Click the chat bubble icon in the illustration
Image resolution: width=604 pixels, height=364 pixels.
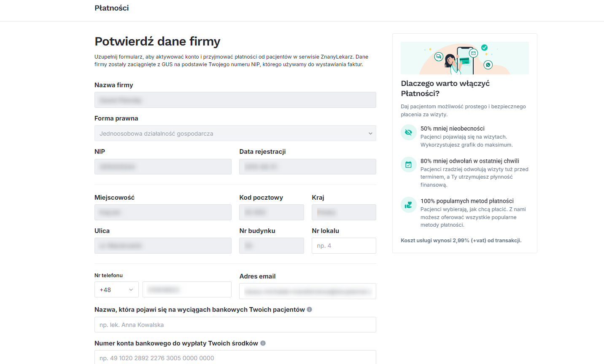point(438,56)
